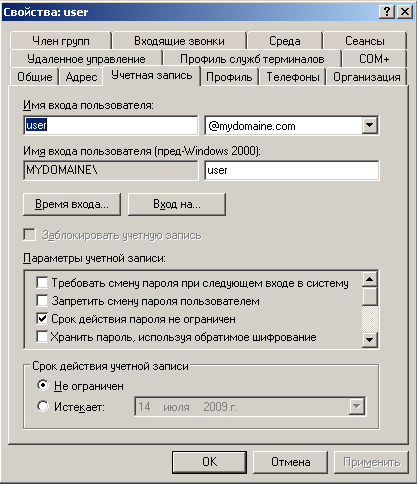Screen dimensions: 417x484
Task: Click the 'Вход на...' button
Action: click(177, 204)
